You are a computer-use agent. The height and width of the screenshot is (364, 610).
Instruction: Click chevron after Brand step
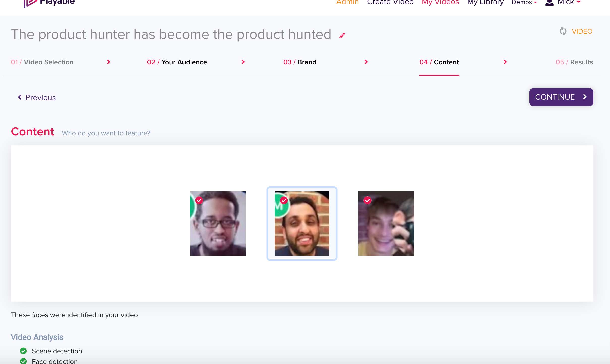[366, 62]
